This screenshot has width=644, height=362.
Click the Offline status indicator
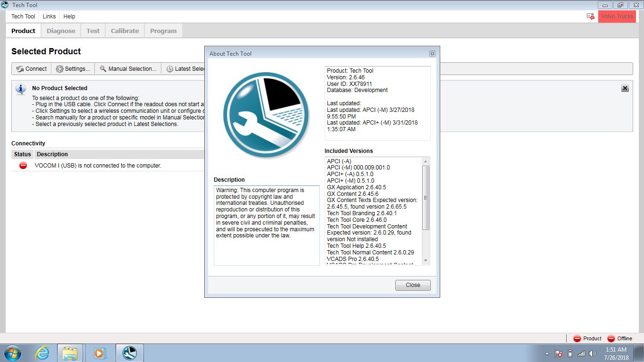coord(619,338)
